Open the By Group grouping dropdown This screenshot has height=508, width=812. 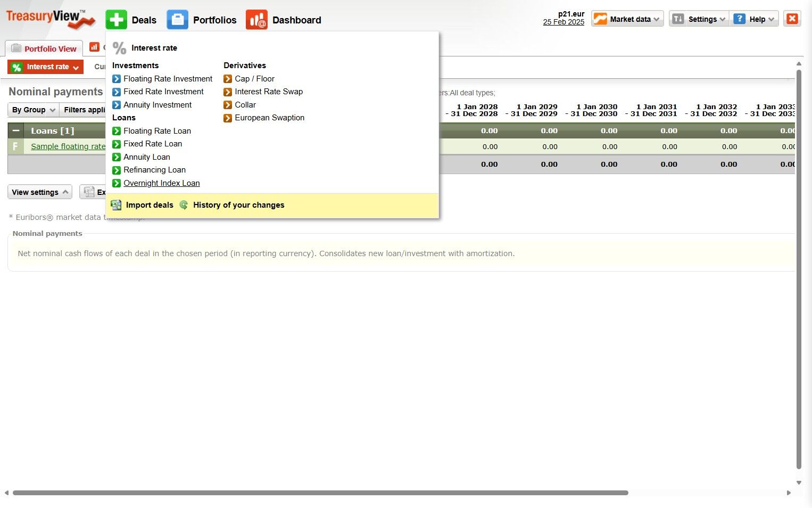pos(34,110)
